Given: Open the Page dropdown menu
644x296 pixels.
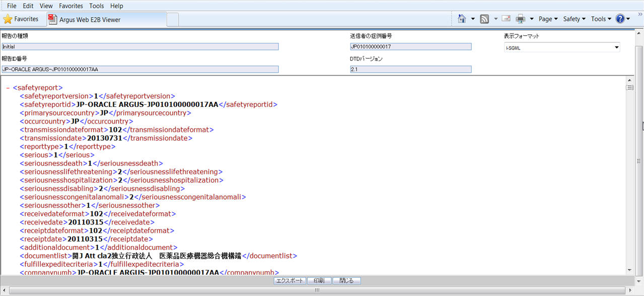Looking at the screenshot, I should (548, 19).
